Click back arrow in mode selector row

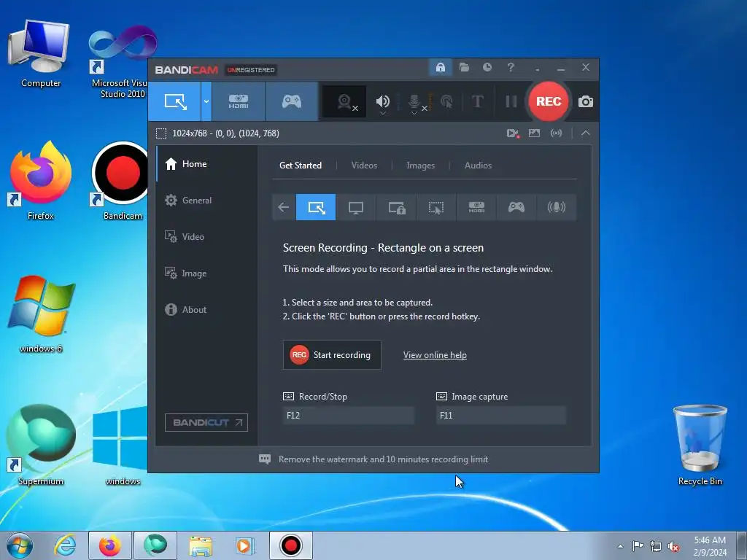284,207
